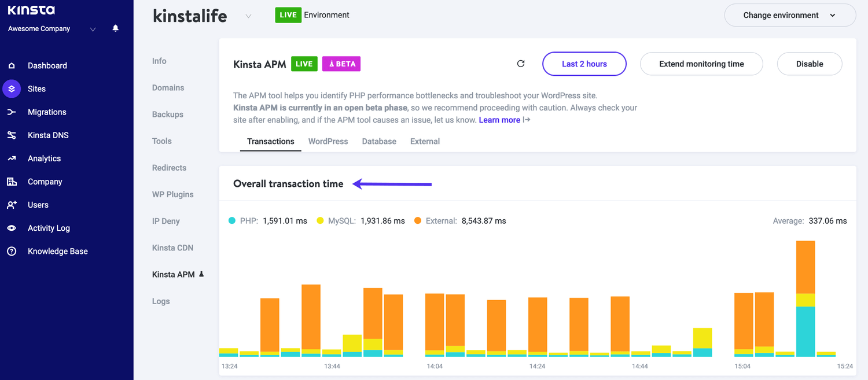Click the tallest chart bar near 15:14
The image size is (868, 380).
(806, 298)
